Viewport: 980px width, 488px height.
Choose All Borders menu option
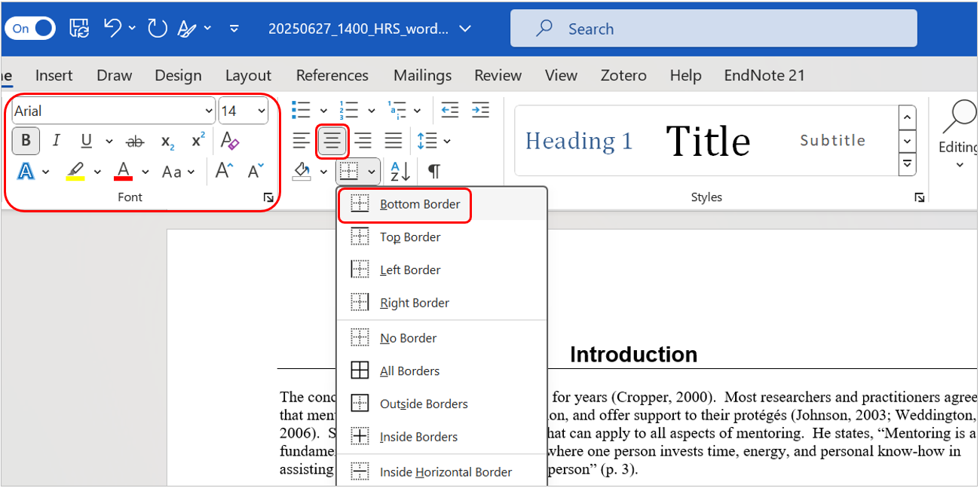coord(409,371)
